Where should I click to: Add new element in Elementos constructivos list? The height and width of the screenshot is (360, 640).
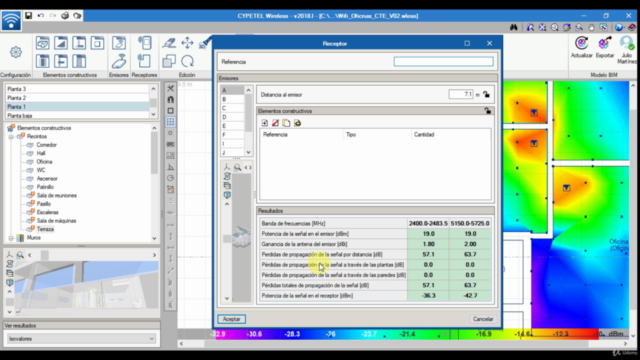click(264, 123)
